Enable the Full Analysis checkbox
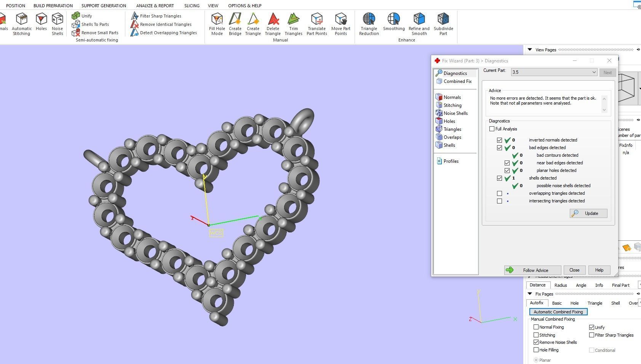Screen dimensions: 641x364 click(492, 129)
